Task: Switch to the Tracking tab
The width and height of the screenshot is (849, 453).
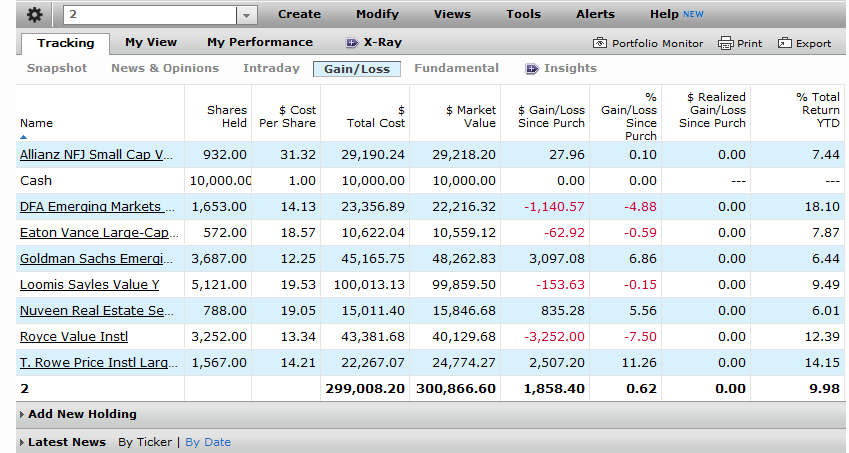Action: pos(66,43)
